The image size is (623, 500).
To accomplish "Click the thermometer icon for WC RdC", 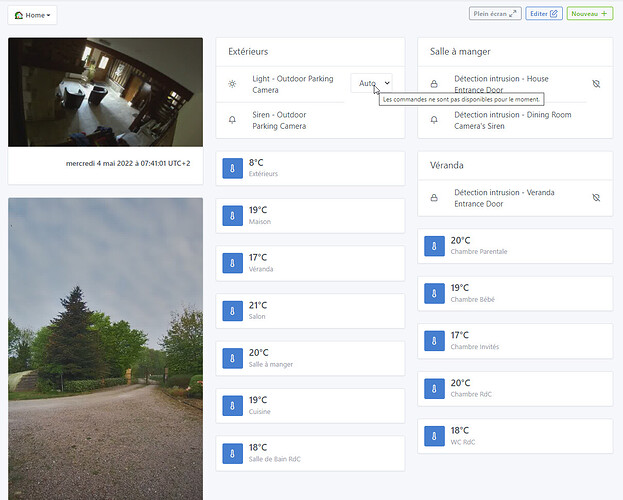I will pos(434,436).
